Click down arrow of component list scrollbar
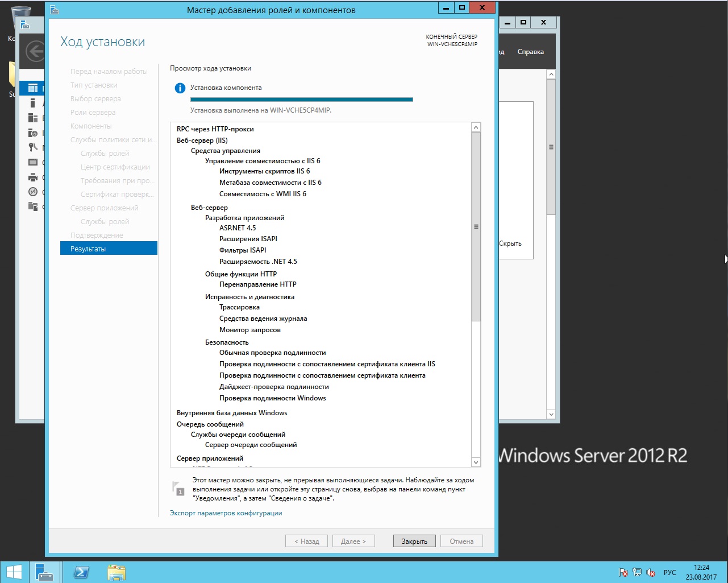728x583 pixels. [476, 462]
